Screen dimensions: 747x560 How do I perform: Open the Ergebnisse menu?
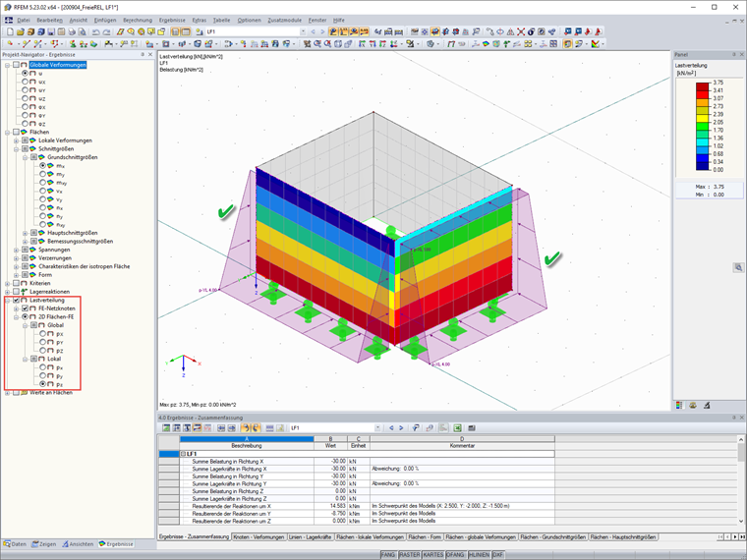click(x=172, y=20)
